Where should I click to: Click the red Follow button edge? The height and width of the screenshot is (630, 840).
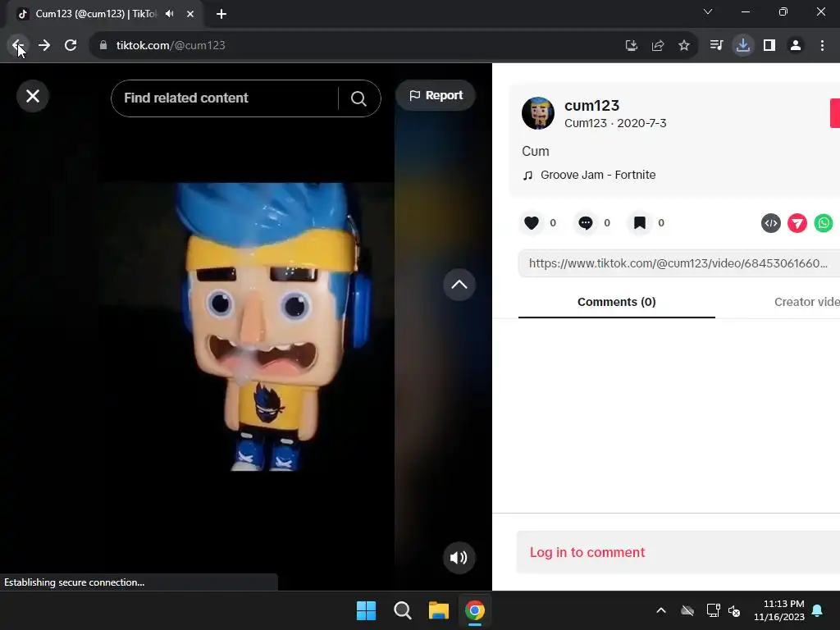pos(835,113)
